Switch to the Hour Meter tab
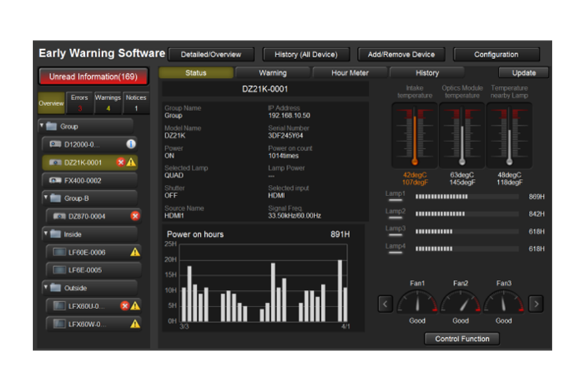This screenshot has height=390, width=584. point(350,73)
